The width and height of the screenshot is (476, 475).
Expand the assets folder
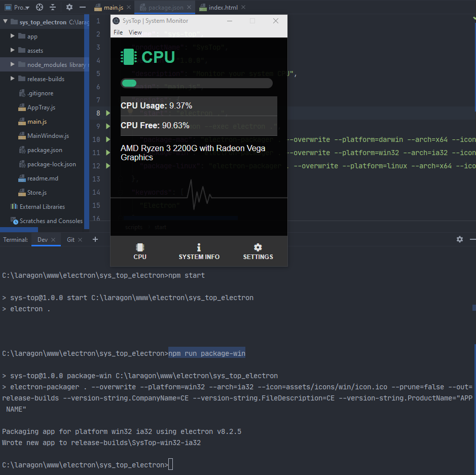(13, 50)
